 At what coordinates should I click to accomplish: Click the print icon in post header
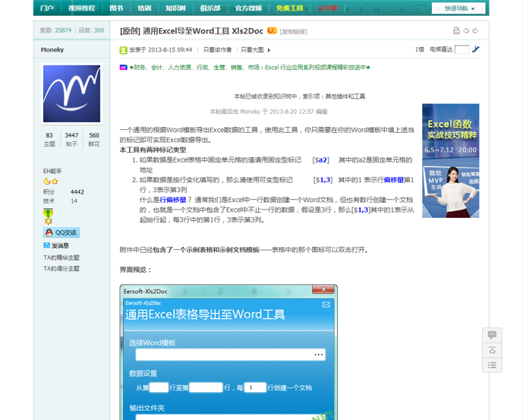pyautogui.click(x=456, y=30)
